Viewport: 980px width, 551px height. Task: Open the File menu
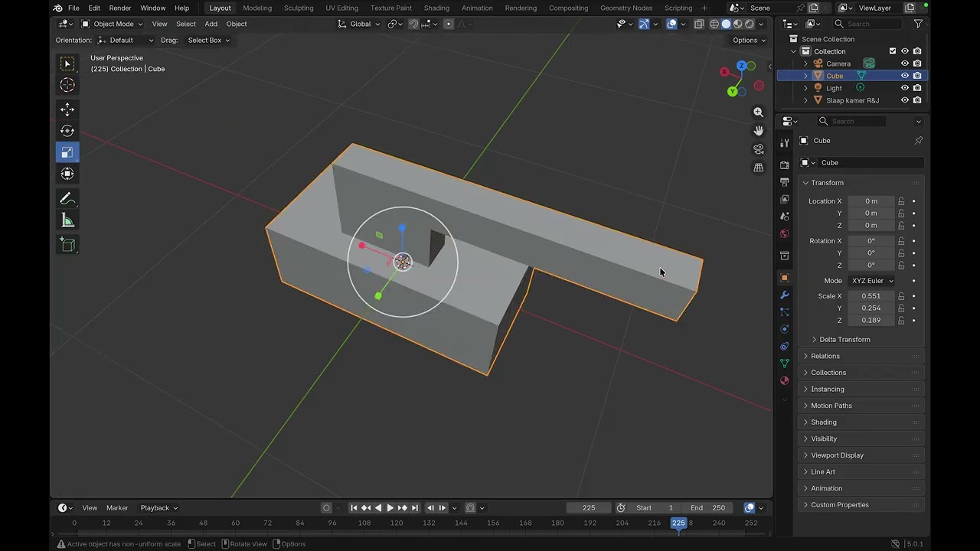[73, 8]
